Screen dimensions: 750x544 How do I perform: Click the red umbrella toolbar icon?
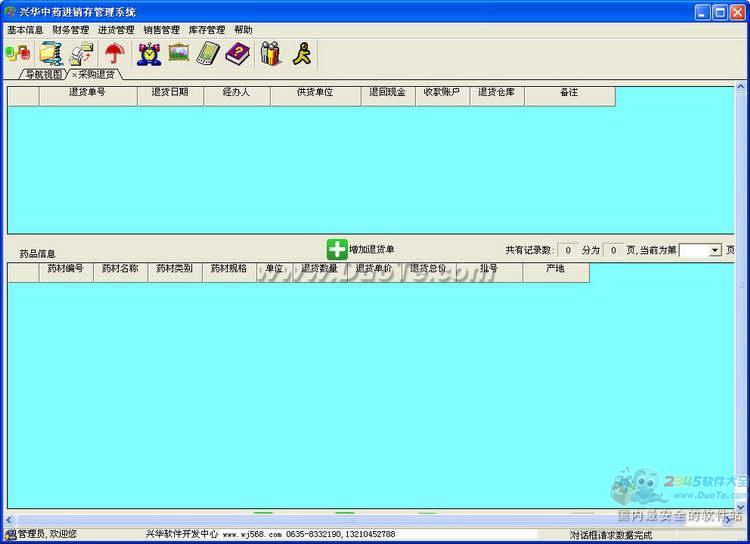tap(115, 54)
